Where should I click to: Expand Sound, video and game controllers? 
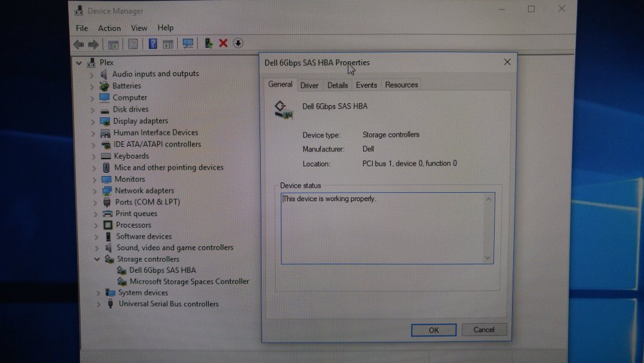pos(97,248)
